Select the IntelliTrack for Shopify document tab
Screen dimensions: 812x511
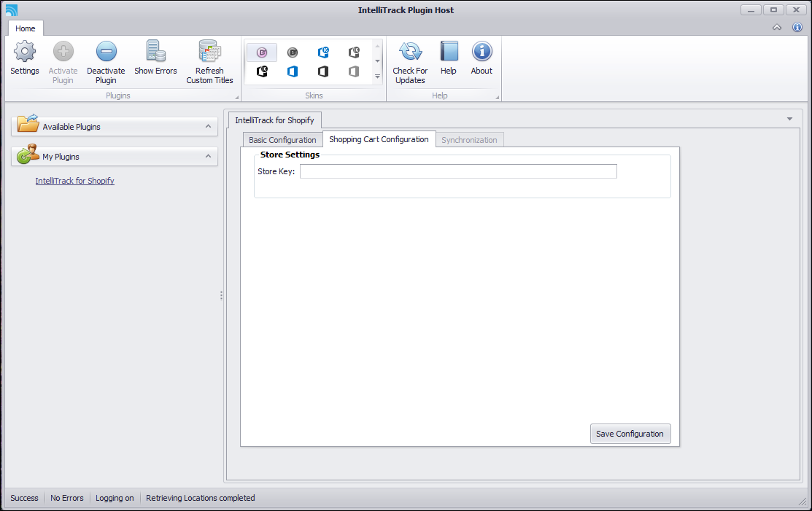(274, 120)
